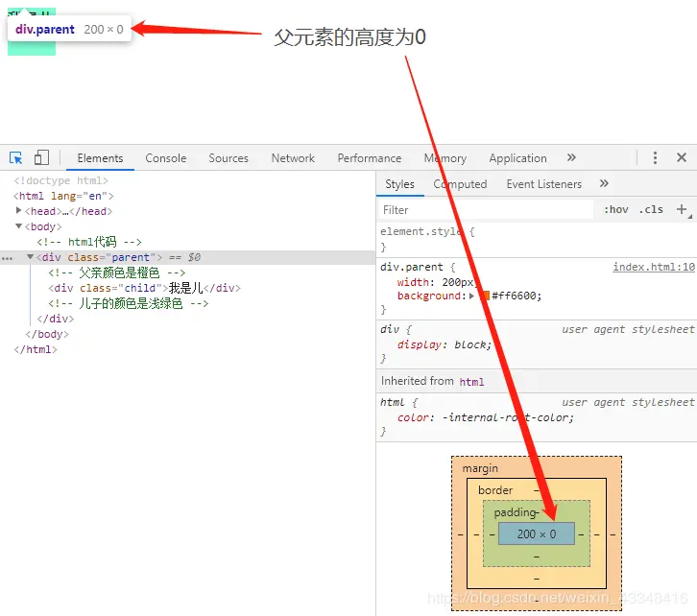
Task: Collapse the div class parent node
Action: click(30, 257)
